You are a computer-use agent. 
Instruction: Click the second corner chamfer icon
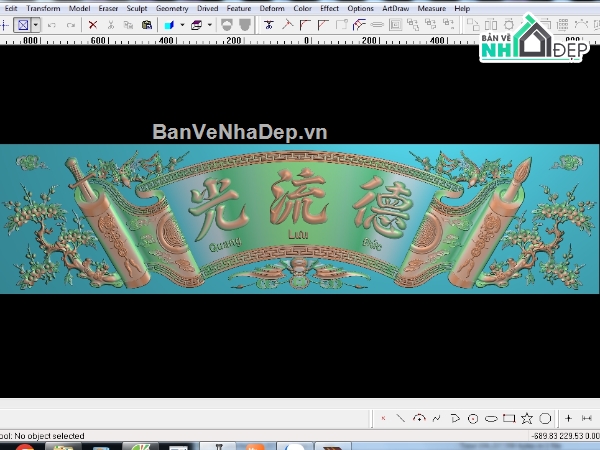[323, 25]
